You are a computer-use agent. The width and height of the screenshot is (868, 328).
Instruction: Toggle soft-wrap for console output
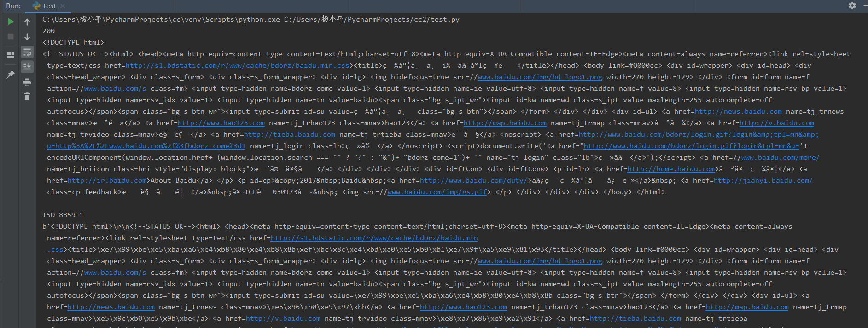(x=27, y=52)
